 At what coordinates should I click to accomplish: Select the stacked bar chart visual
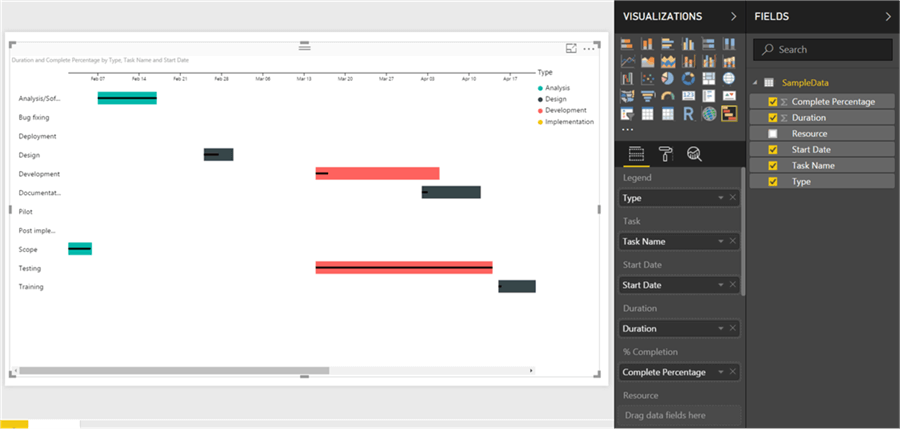(627, 44)
